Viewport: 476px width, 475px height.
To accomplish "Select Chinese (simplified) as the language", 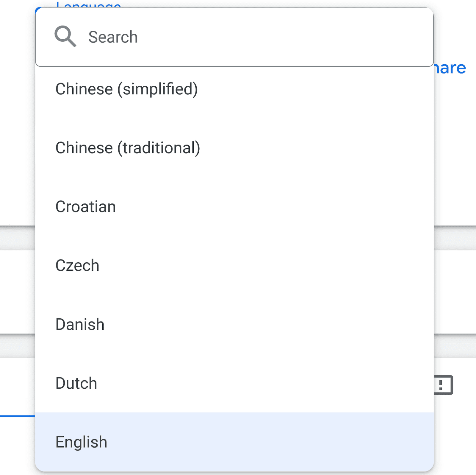I will pyautogui.click(x=126, y=89).
